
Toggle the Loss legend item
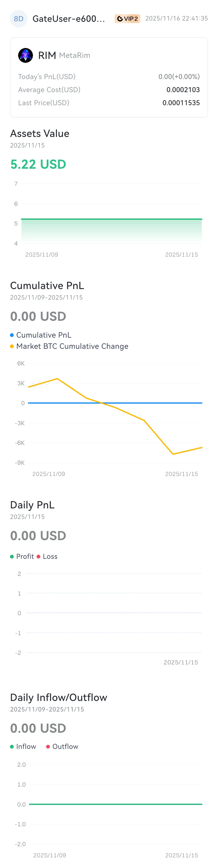[x=47, y=556]
